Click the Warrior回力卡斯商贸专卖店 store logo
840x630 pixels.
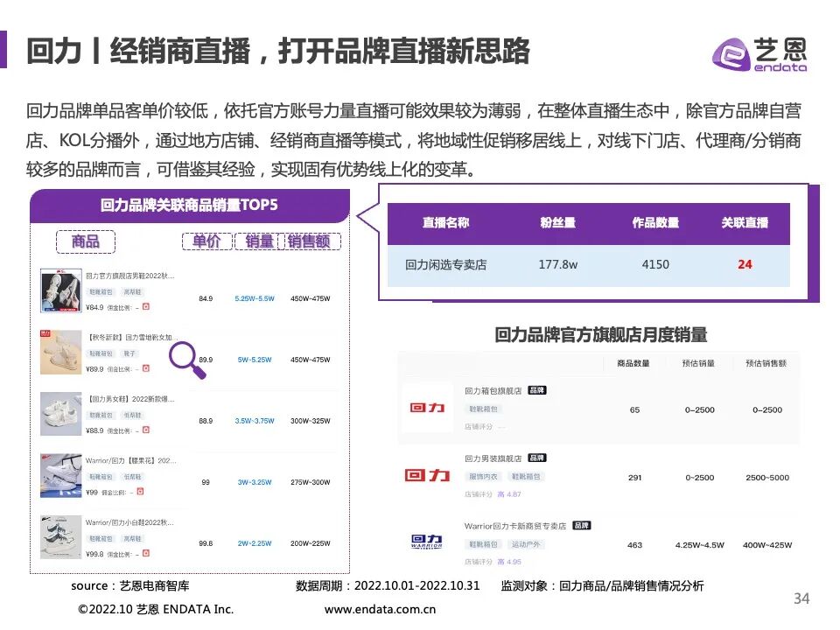pos(427,540)
